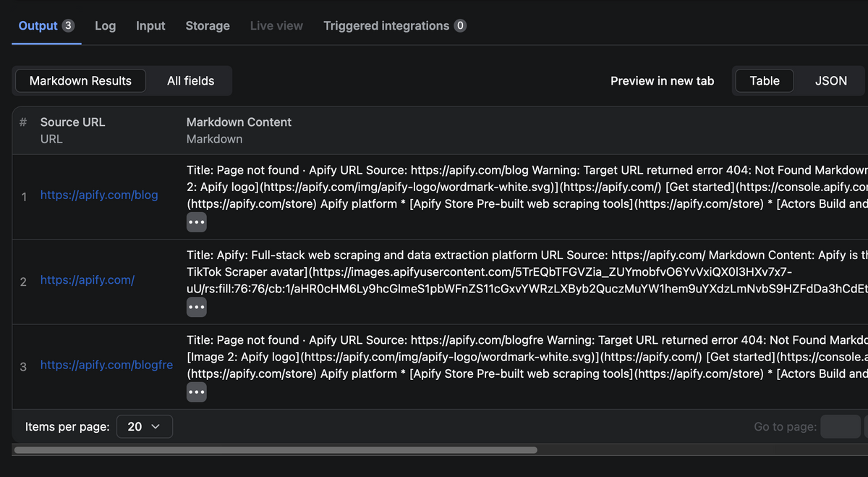Switch to the Log tab
The height and width of the screenshot is (477, 868).
pyautogui.click(x=105, y=25)
